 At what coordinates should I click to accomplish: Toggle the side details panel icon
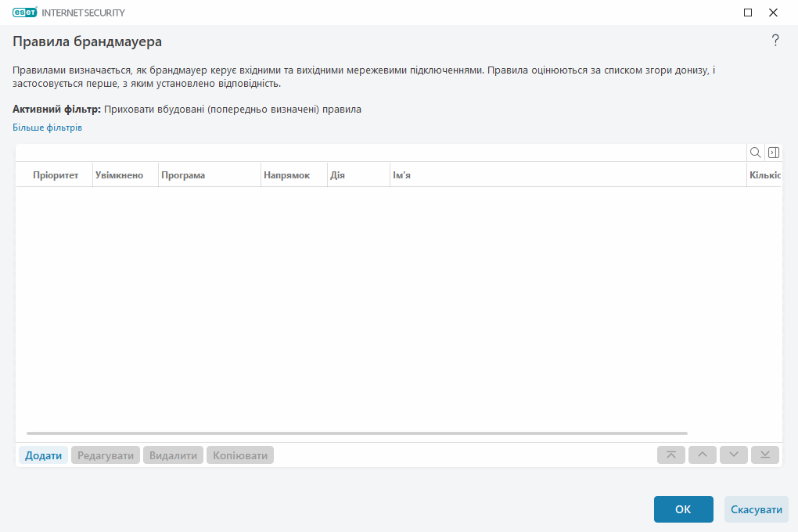point(773,153)
